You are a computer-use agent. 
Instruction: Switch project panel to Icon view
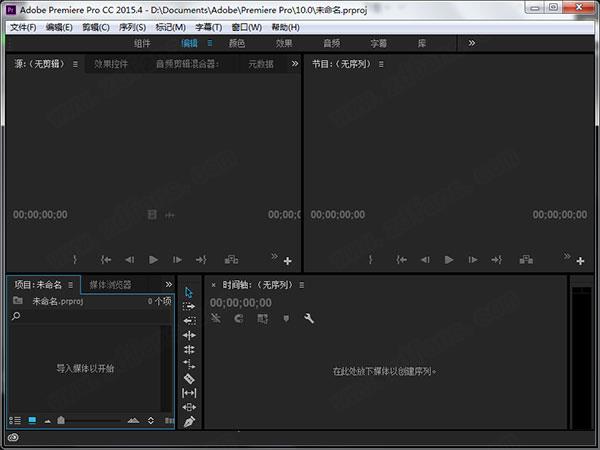[x=32, y=421]
